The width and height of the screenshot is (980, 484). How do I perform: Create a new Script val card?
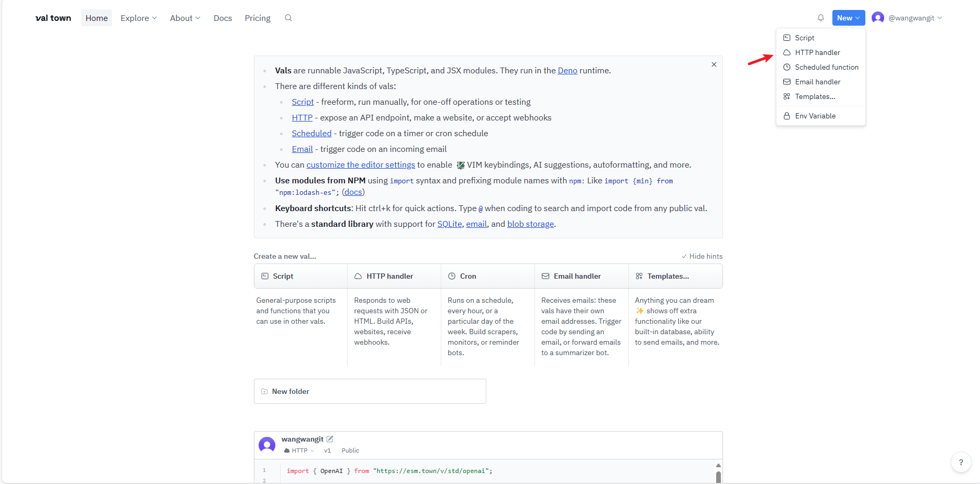[x=300, y=276]
